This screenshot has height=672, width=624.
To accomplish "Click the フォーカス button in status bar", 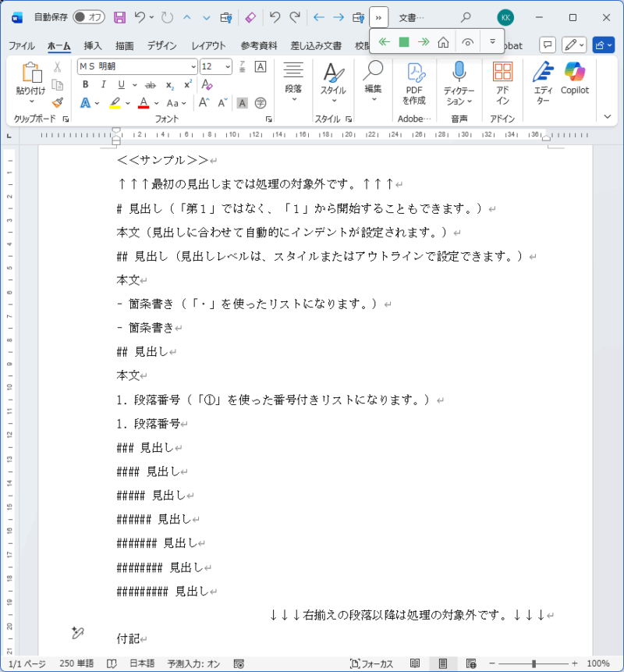I will (372, 663).
